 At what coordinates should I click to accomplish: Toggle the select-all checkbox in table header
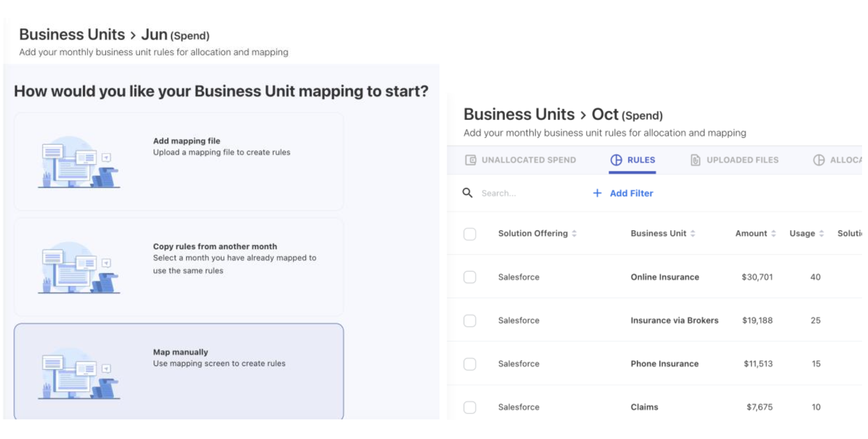click(x=470, y=234)
